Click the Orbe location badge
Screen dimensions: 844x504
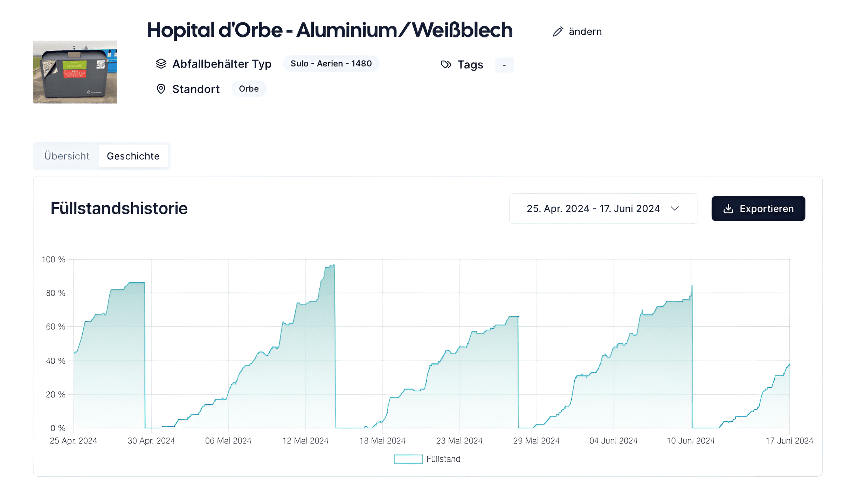[249, 89]
